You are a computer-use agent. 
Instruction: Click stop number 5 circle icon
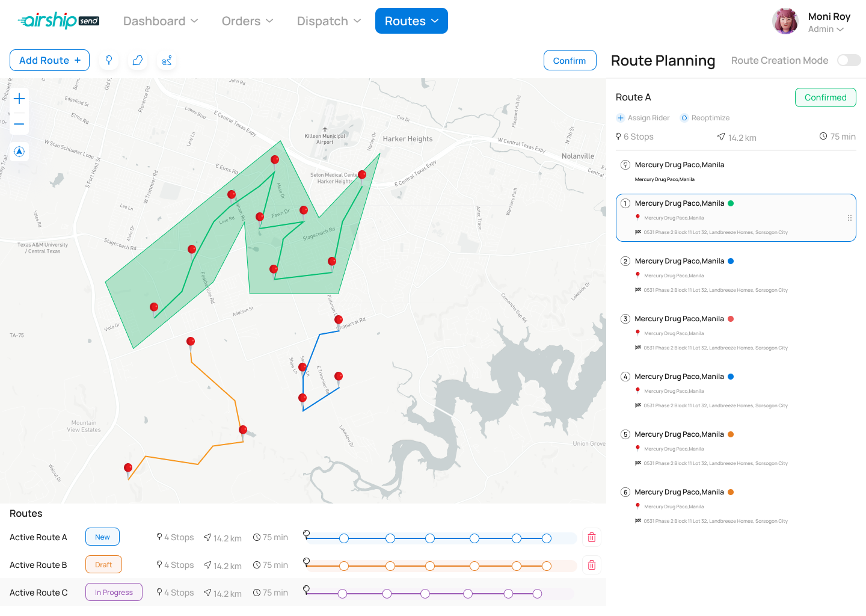click(x=625, y=434)
